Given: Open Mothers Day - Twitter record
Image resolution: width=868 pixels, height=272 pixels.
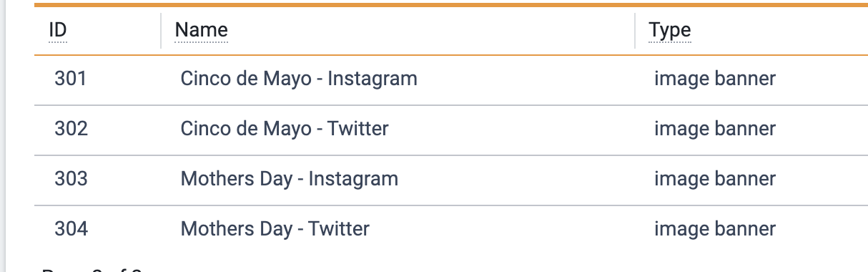Looking at the screenshot, I should click(275, 229).
